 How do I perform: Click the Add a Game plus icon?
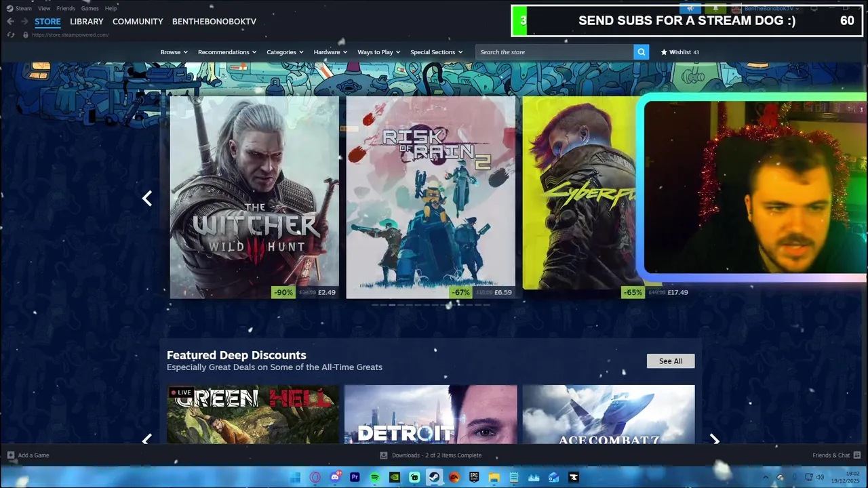[x=10, y=455]
